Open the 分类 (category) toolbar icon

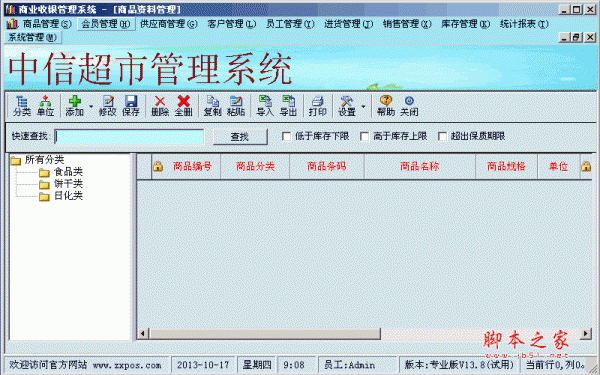[x=22, y=106]
